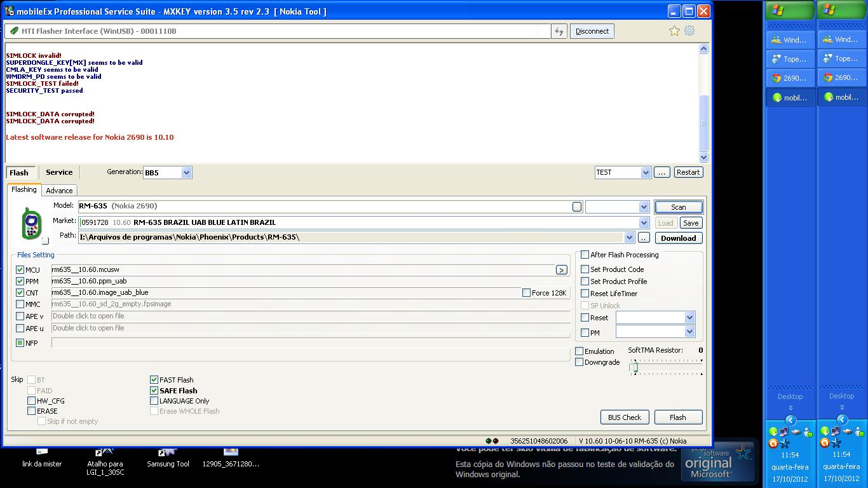Browse for product path with the '..' button
Image resolution: width=868 pixels, height=488 pixels.
(x=644, y=238)
